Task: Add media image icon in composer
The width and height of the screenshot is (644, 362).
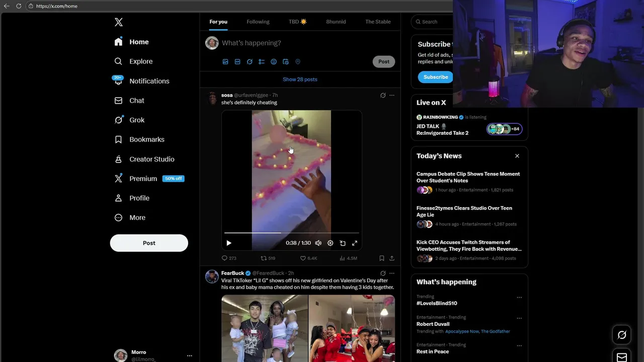Action: coord(225,62)
